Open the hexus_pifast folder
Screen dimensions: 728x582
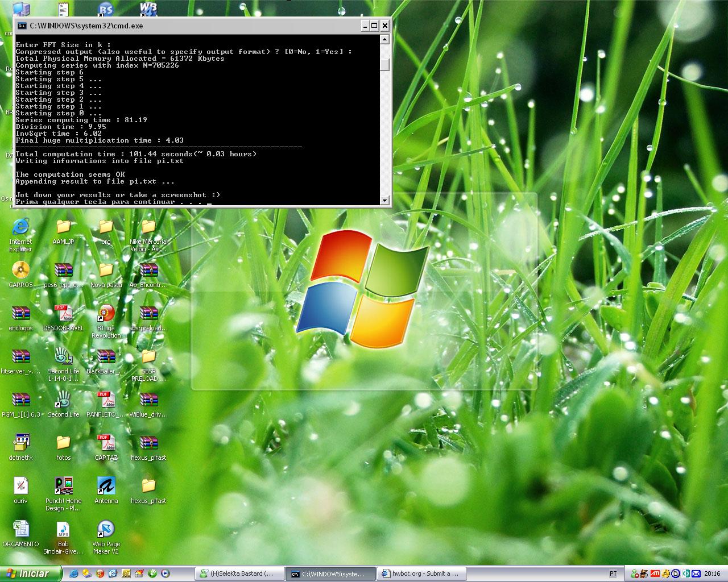[x=148, y=486]
